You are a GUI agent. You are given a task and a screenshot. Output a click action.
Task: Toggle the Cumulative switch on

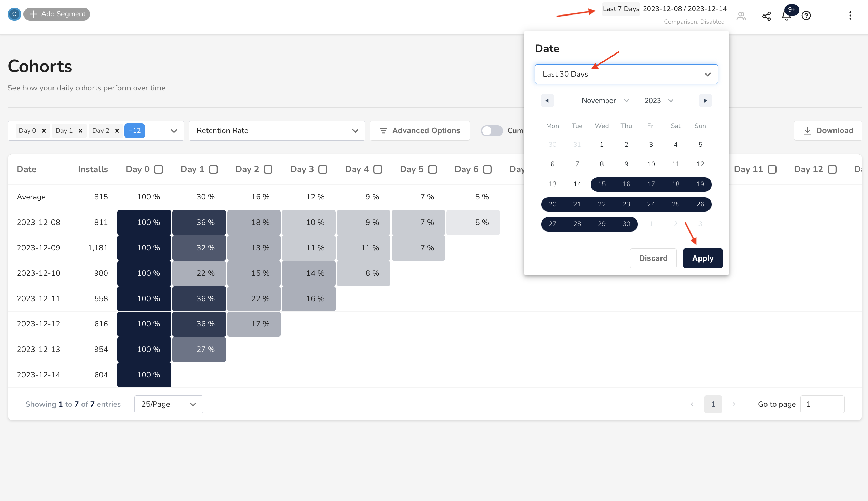point(492,131)
